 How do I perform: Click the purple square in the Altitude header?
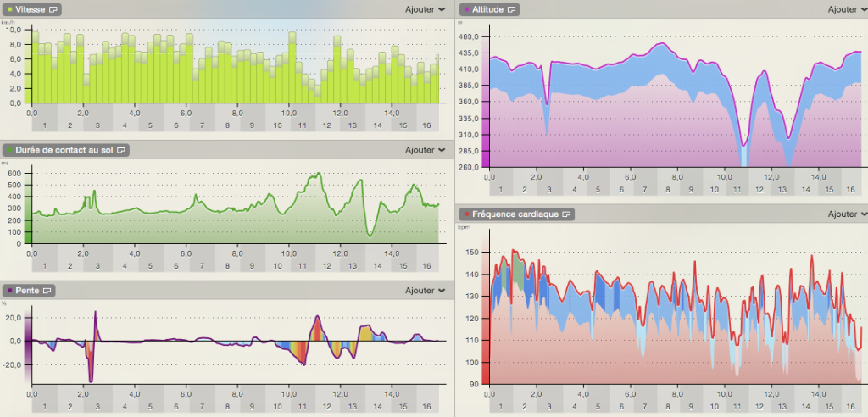pos(466,9)
